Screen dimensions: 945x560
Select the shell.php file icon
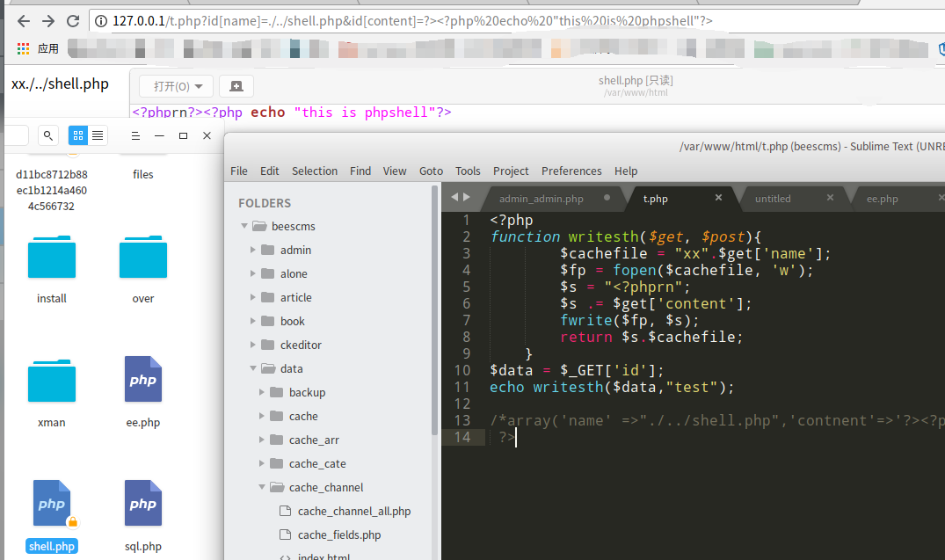pyautogui.click(x=52, y=504)
